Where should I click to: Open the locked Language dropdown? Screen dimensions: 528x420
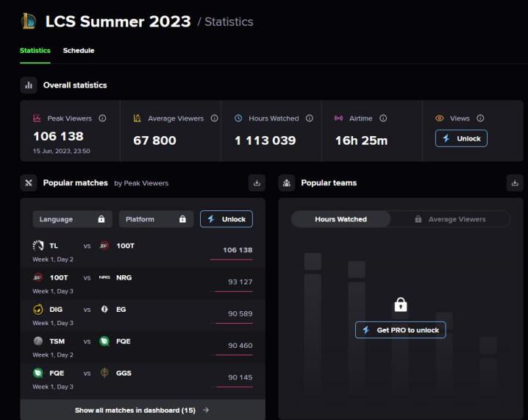point(72,219)
